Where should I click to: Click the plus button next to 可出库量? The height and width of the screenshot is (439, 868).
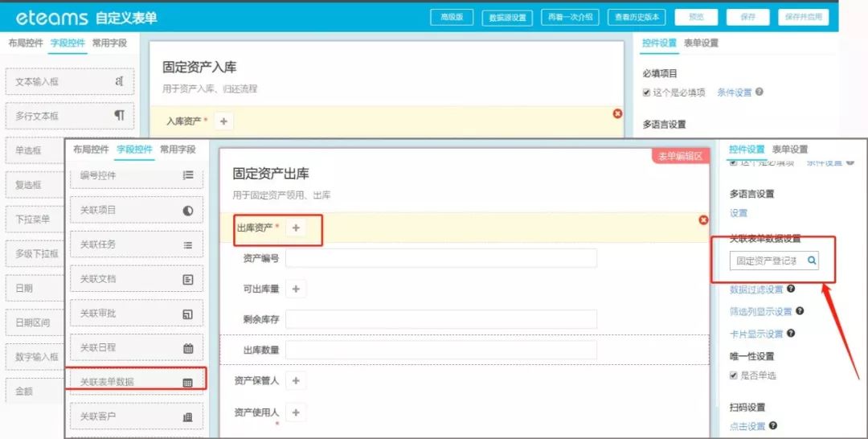(x=295, y=289)
